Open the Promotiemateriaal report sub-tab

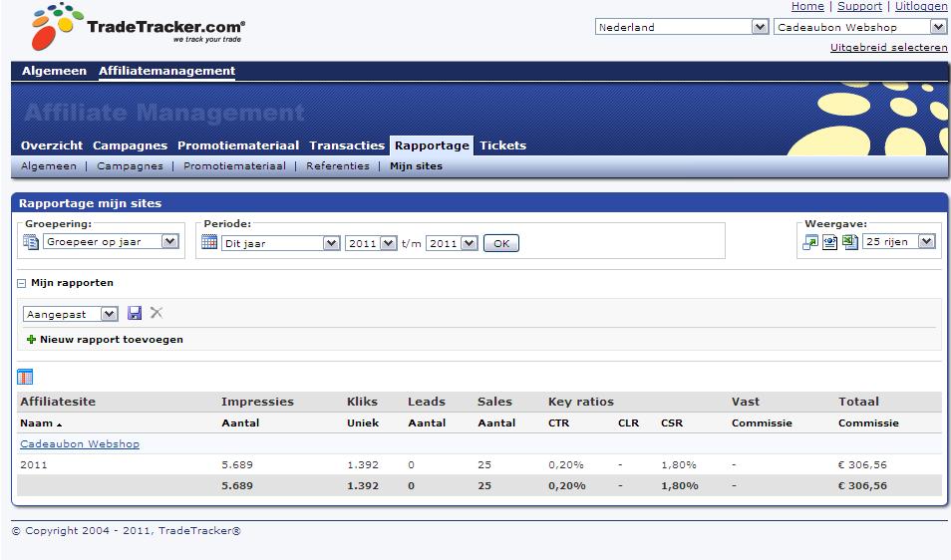pos(234,166)
